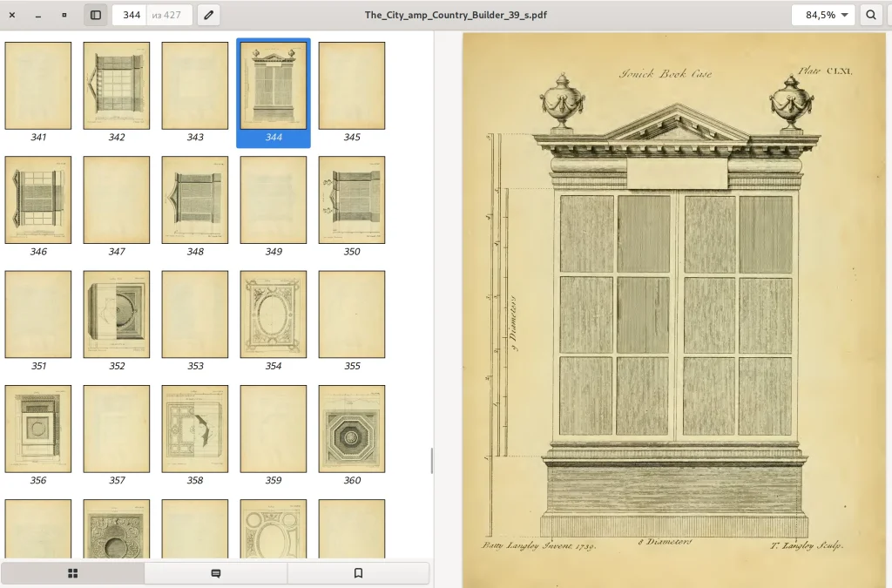Go to page 356 thumbnail
Viewport: 892px width, 588px height.
click(38, 429)
